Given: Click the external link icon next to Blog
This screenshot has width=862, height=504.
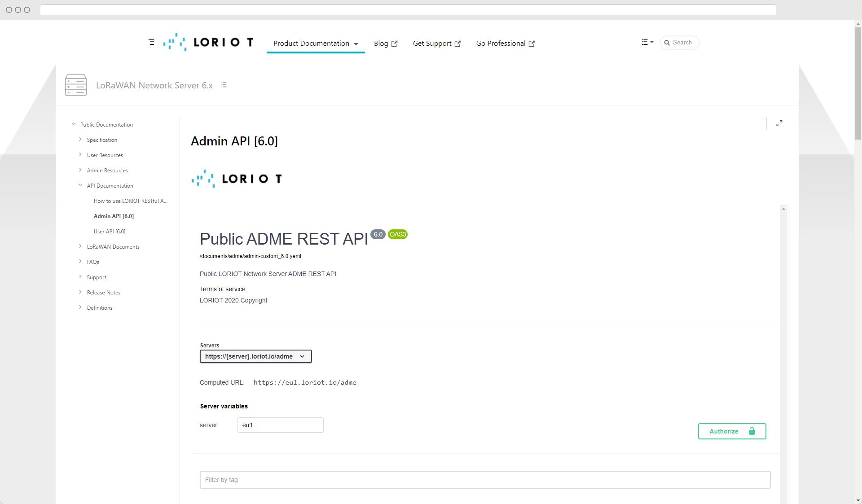Looking at the screenshot, I should pyautogui.click(x=394, y=44).
